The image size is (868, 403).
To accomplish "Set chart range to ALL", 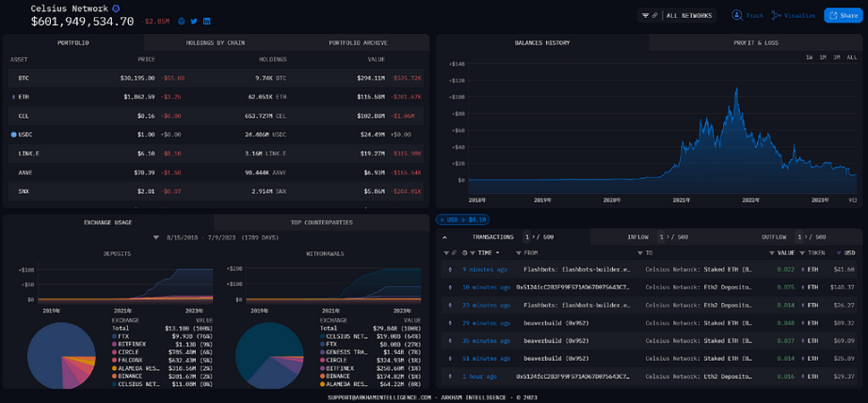I will point(851,57).
